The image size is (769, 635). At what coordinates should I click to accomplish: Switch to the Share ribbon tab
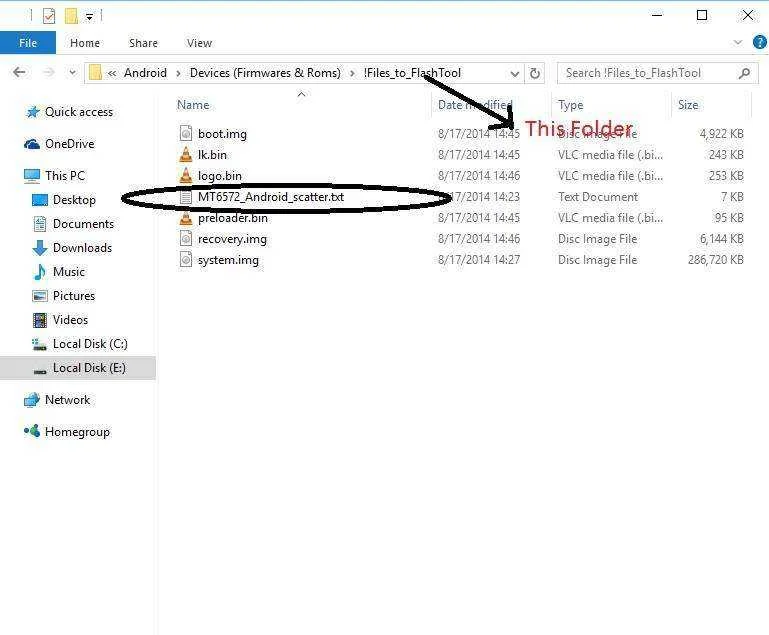click(x=143, y=43)
